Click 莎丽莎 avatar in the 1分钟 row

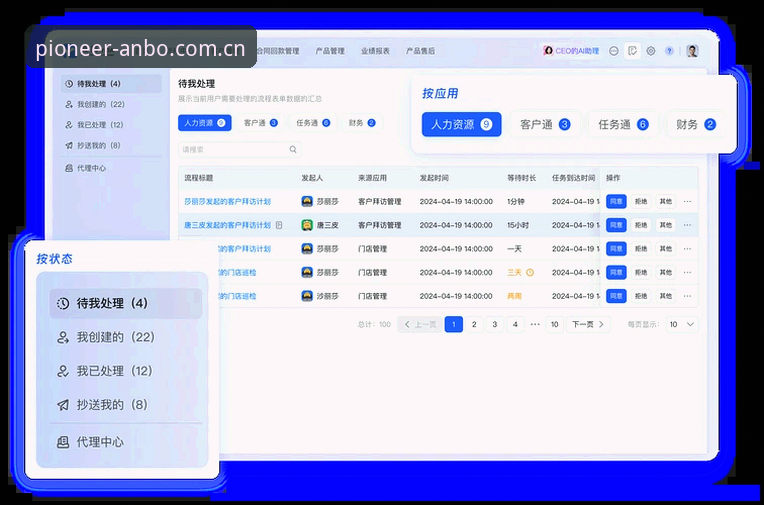[307, 201]
